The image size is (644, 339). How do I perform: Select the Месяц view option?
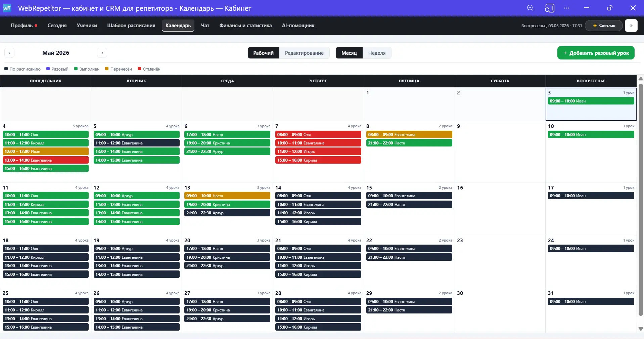(349, 53)
